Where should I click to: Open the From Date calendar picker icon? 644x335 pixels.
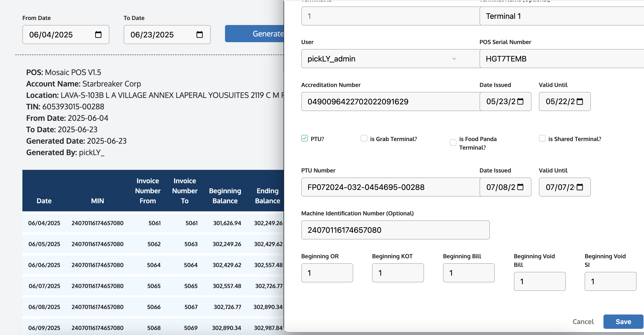[x=98, y=35]
